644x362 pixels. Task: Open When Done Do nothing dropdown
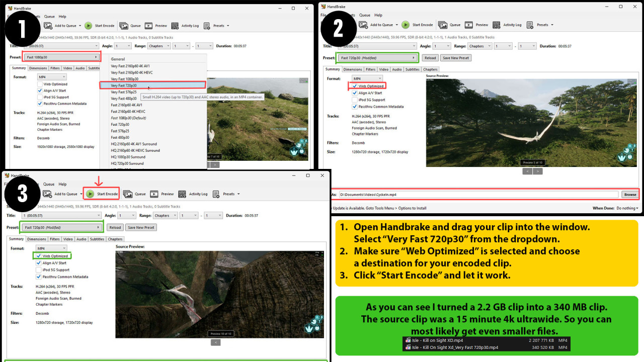point(627,208)
